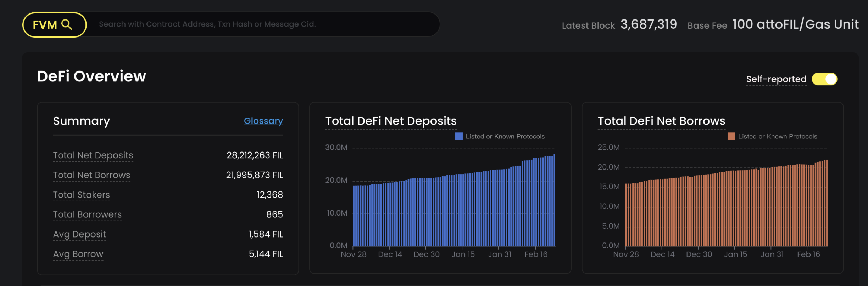
Task: Click the Avg Borrow term
Action: (78, 254)
